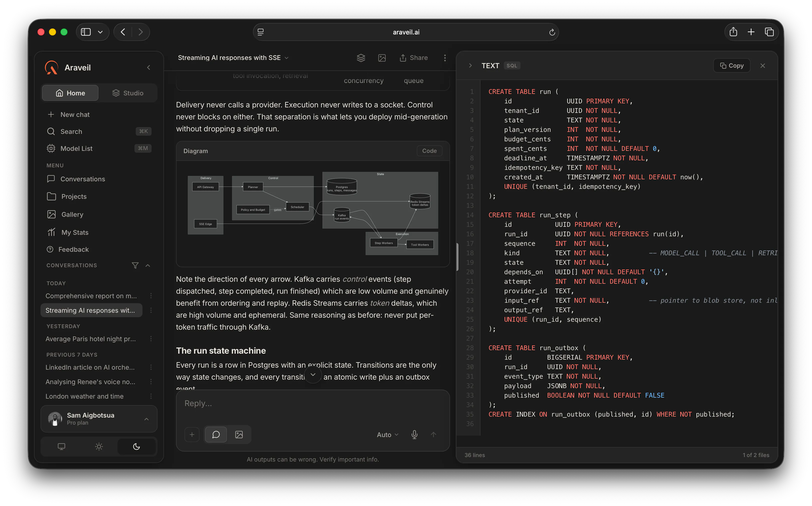Image resolution: width=812 pixels, height=506 pixels.
Task: Switch to the Home tab
Action: pyautogui.click(x=70, y=93)
